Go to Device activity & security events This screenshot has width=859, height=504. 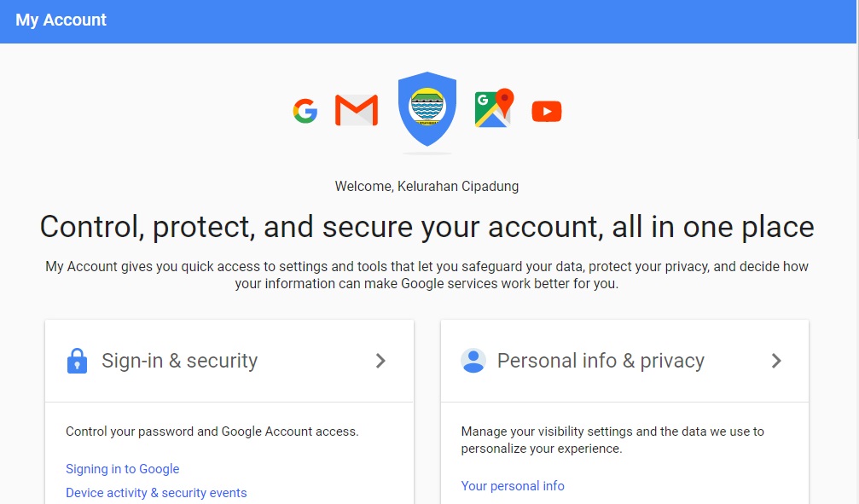156,493
